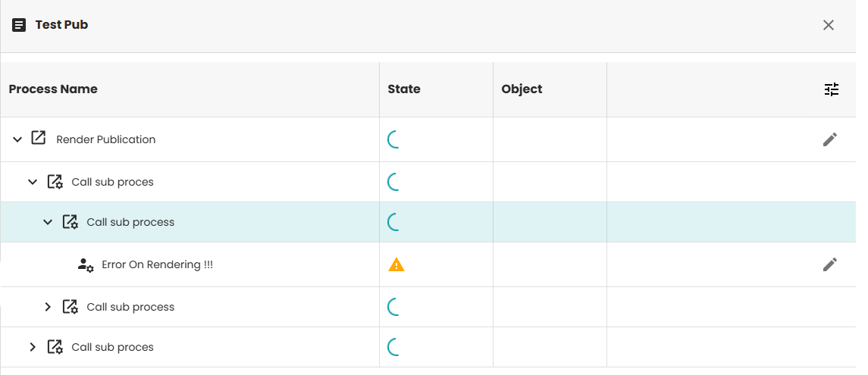Viewport: 868px width, 375px height.
Task: Click the highlighted Call sub process icon
Action: tap(70, 222)
